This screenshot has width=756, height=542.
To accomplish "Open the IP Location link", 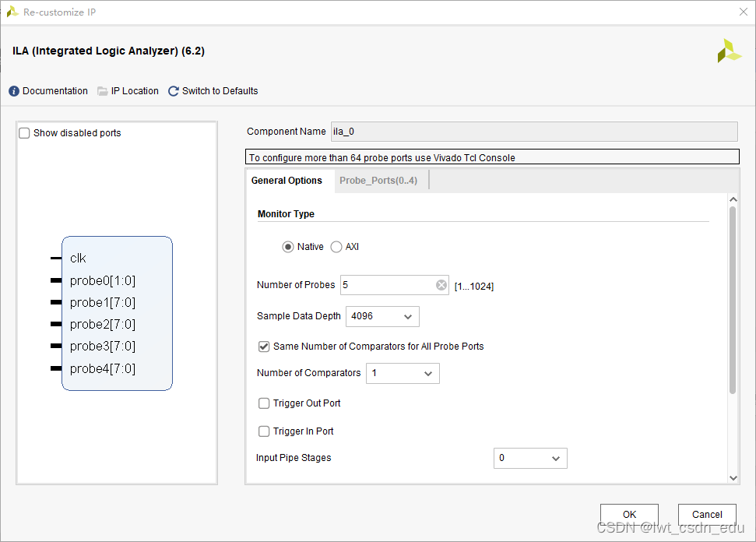I will pos(135,91).
